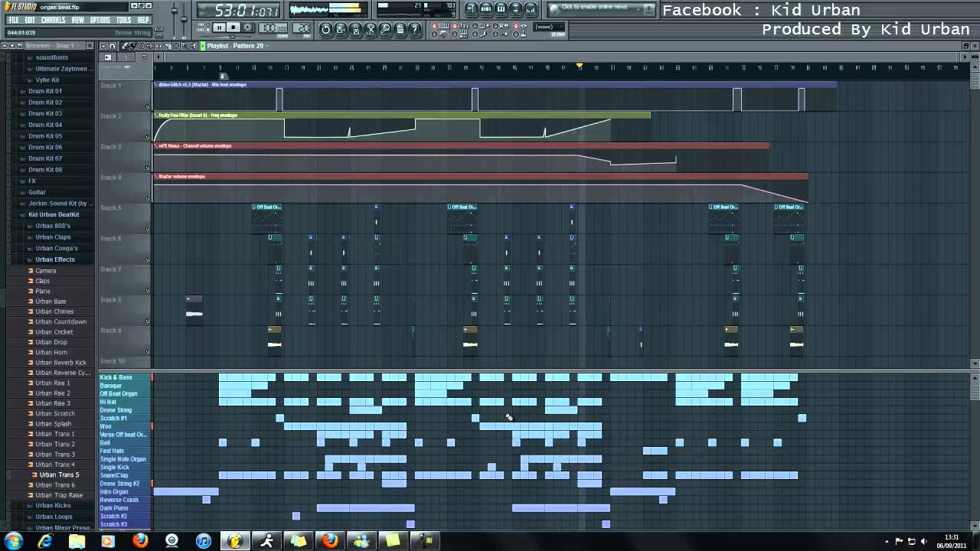Image resolution: width=980 pixels, height=551 pixels.
Task: Toggle the Woo pattern mute indicator
Action: click(152, 426)
